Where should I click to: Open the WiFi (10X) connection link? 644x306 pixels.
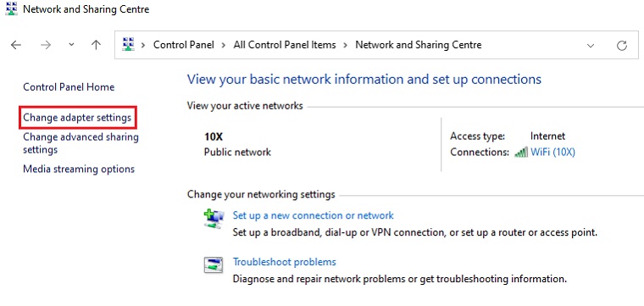tap(552, 152)
